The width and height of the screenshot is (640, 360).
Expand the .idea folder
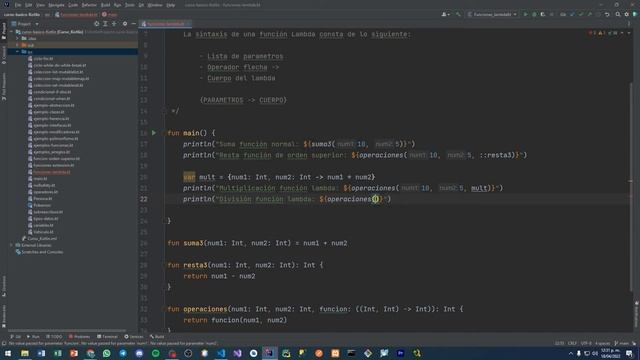18,38
